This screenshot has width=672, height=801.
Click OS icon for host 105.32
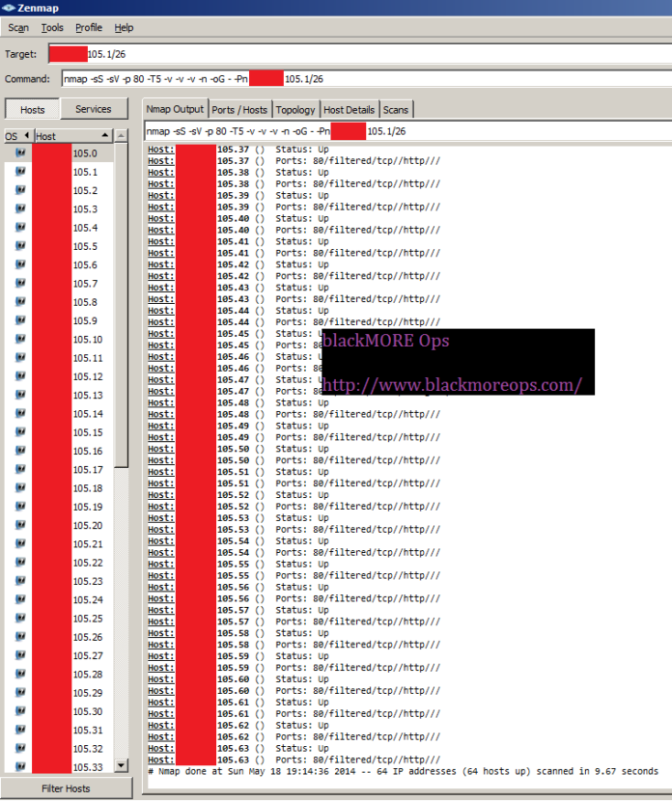[20, 748]
